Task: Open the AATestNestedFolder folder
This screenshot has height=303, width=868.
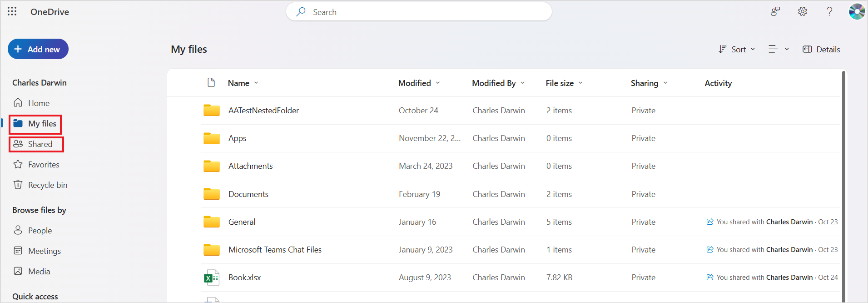Action: (x=263, y=111)
